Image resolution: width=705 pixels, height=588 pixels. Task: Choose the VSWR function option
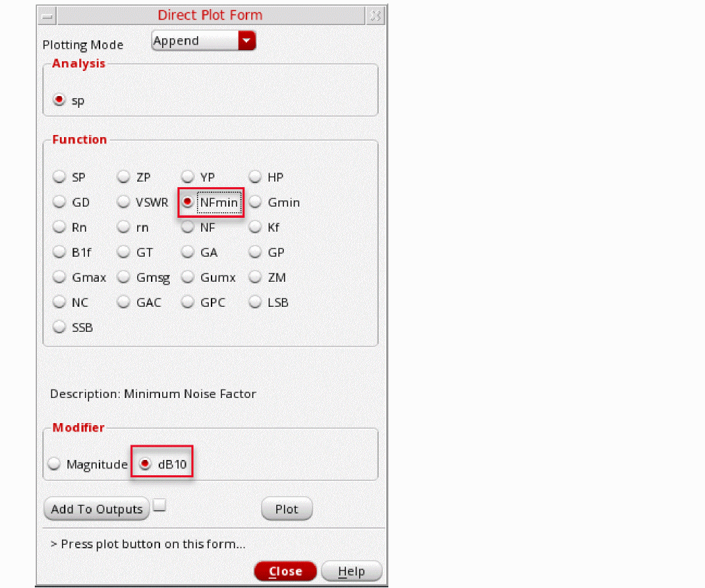pyautogui.click(x=123, y=202)
